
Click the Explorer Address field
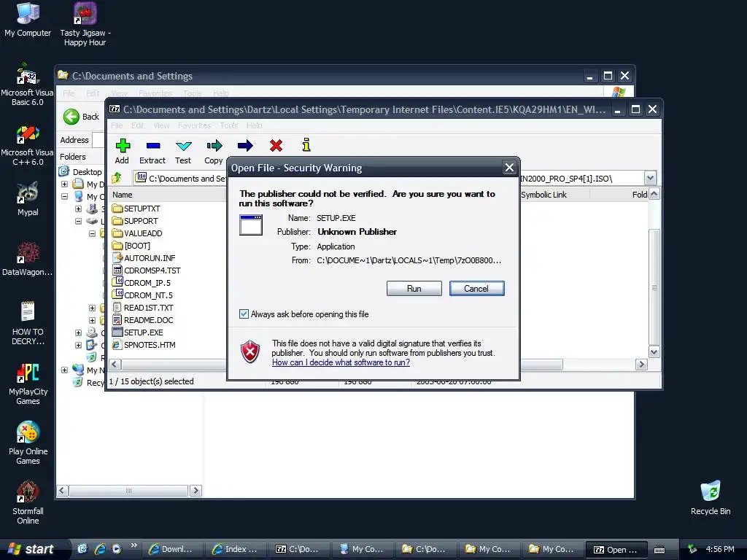pos(98,140)
